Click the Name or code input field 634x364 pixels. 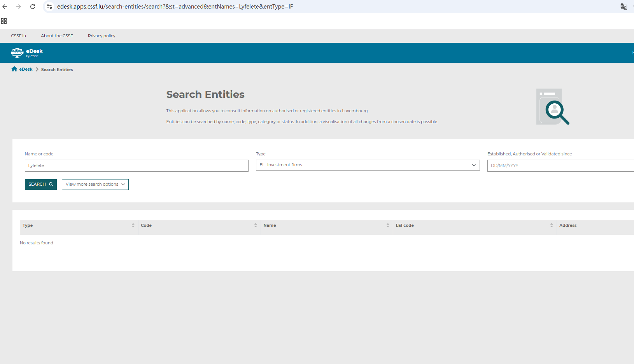coord(137,165)
